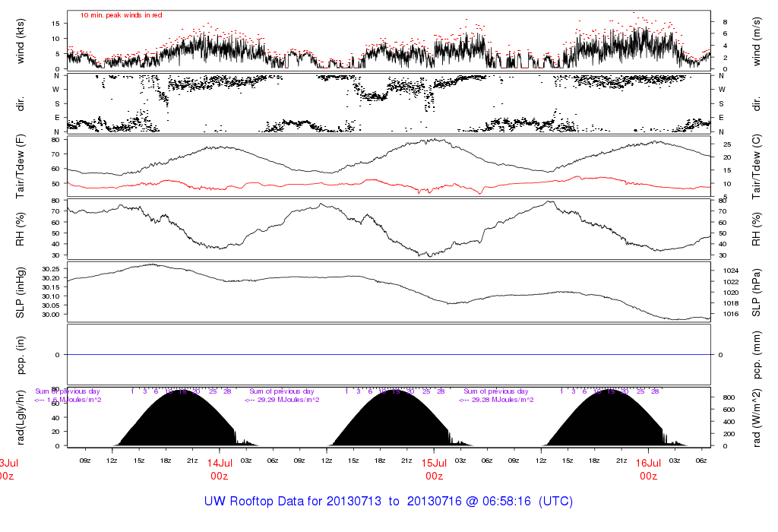Select the 'wind (kts)' left axis label
Viewport: 778px width, 532px height.
click(x=21, y=41)
